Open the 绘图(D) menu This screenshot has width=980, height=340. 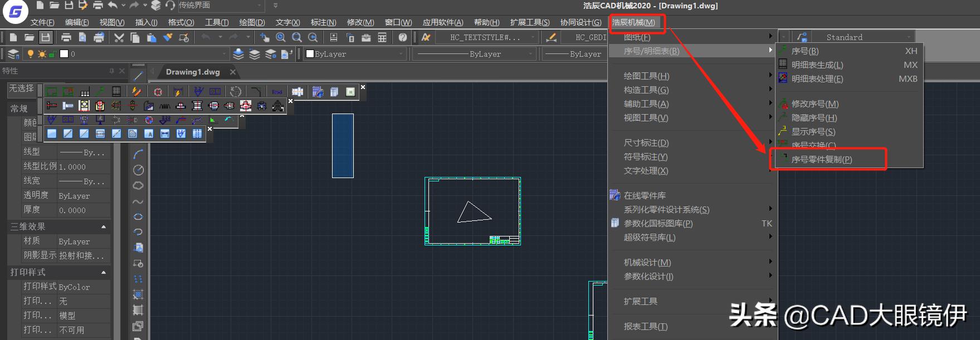pyautogui.click(x=252, y=22)
